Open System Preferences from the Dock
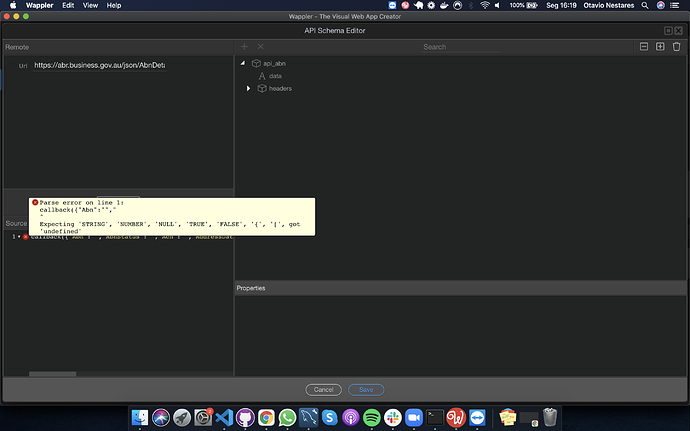Viewport: 690px width, 431px height. 203,417
